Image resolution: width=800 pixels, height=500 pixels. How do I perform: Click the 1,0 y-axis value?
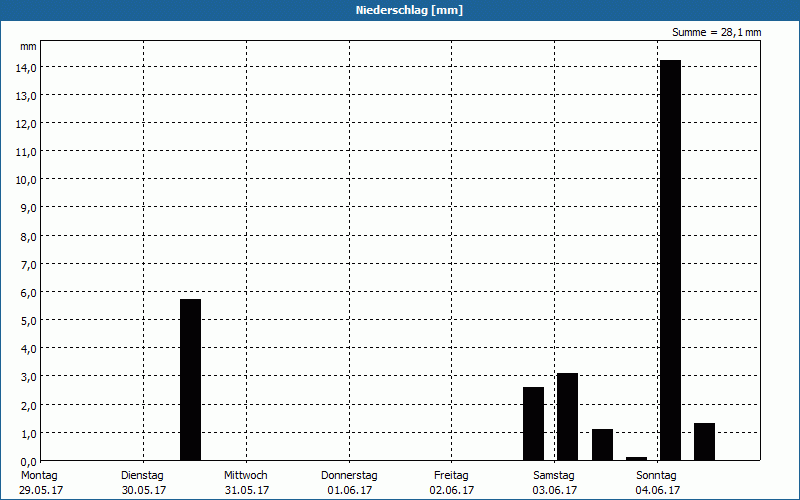click(28, 434)
